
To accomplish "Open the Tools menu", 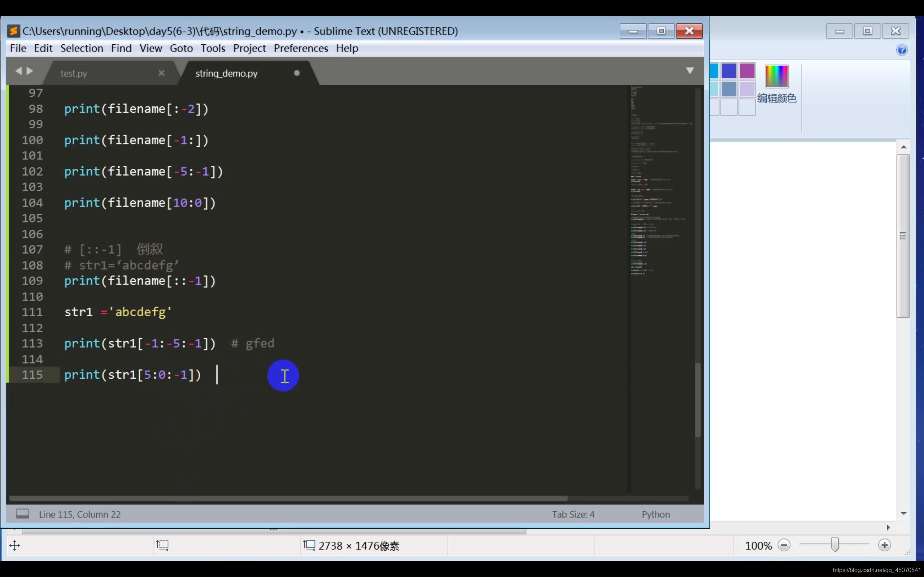I will click(213, 48).
